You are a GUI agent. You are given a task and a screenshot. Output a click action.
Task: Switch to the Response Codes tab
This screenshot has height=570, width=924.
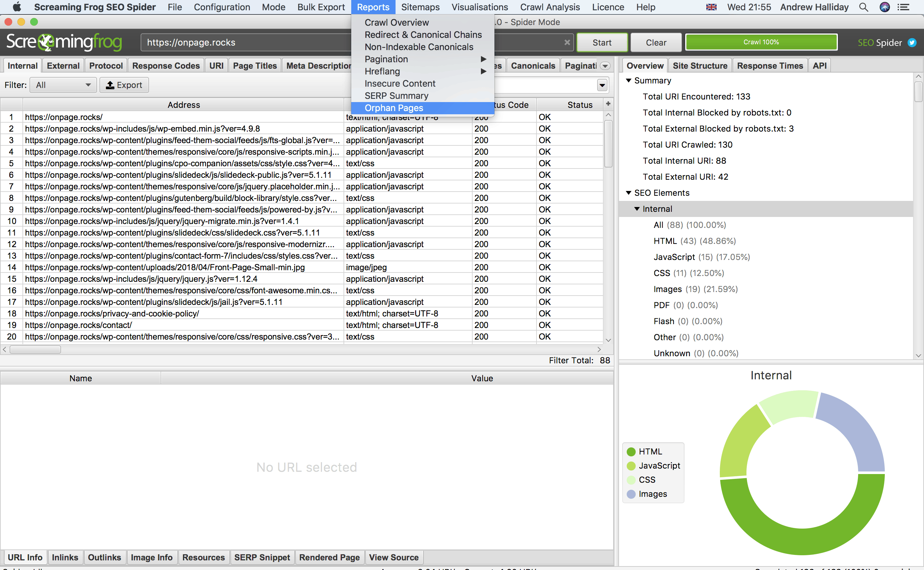click(166, 65)
